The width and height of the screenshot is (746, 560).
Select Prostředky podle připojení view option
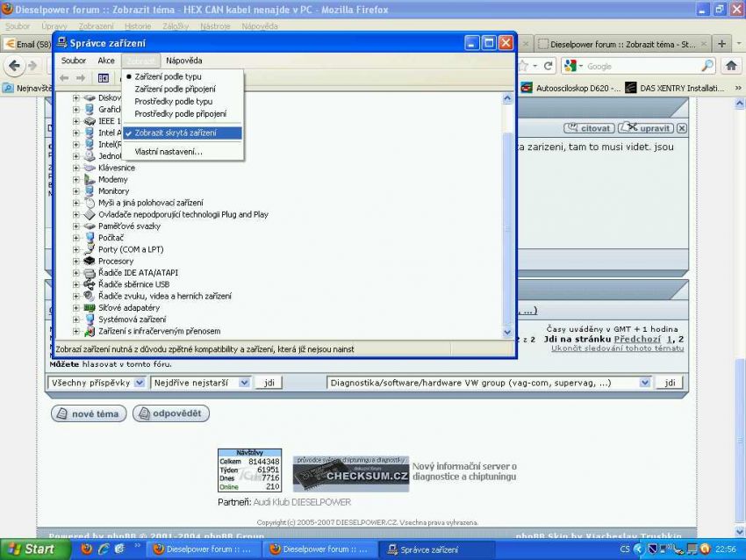180,114
